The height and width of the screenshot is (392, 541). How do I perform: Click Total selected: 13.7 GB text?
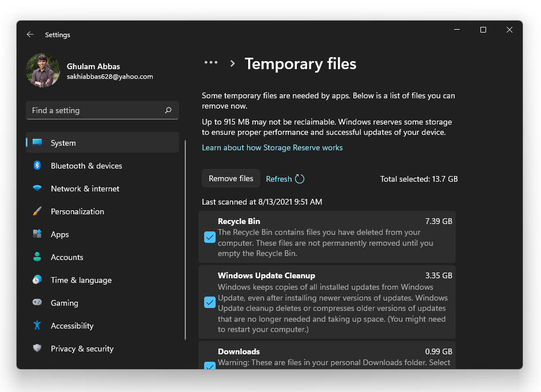pyautogui.click(x=419, y=179)
